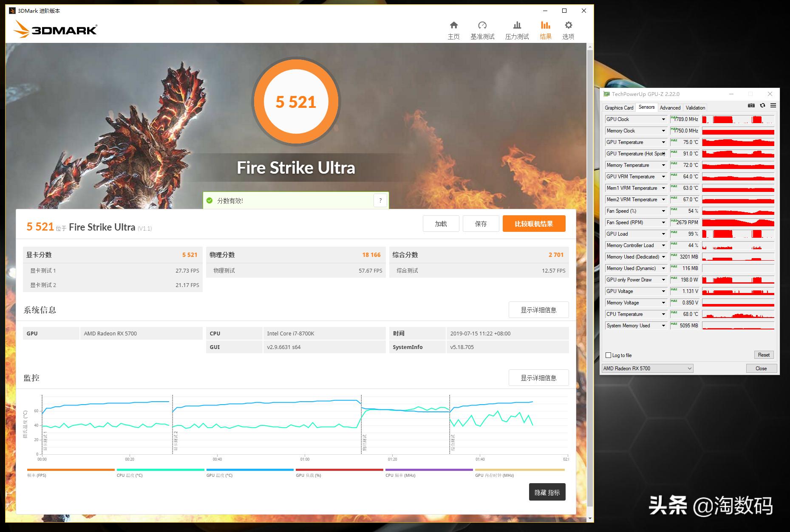Click the orange 比较联机结果 button
The height and width of the screenshot is (532, 790).
(533, 224)
